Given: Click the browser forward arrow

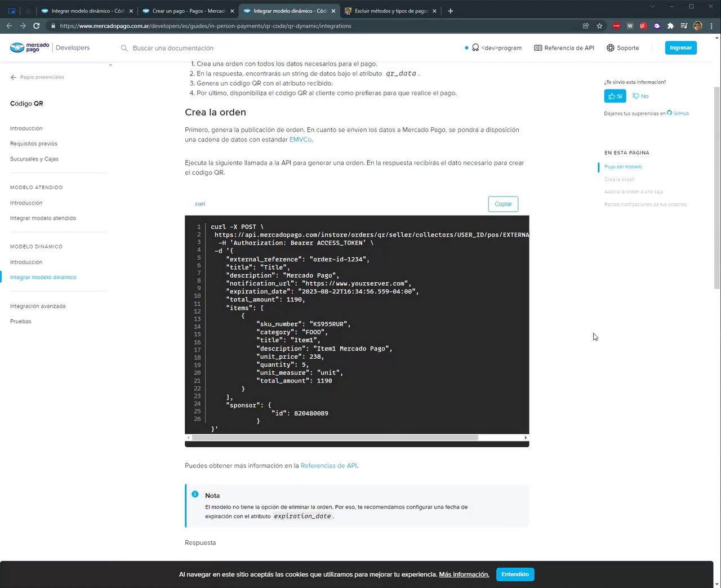Looking at the screenshot, I should (x=23, y=26).
